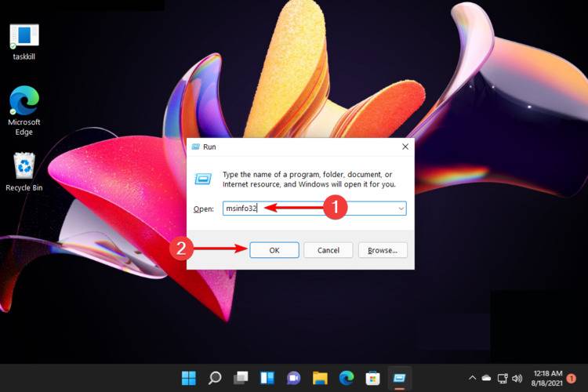This screenshot has height=392, width=588.
Task: Click the taskbar Search magnifier icon
Action: (215, 378)
